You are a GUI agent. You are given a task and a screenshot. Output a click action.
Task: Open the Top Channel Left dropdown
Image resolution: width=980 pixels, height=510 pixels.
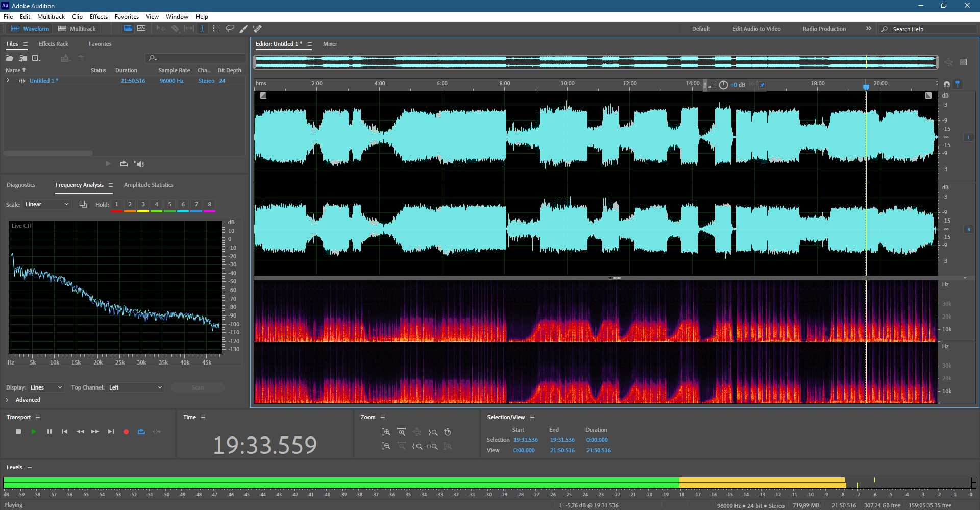pos(135,387)
